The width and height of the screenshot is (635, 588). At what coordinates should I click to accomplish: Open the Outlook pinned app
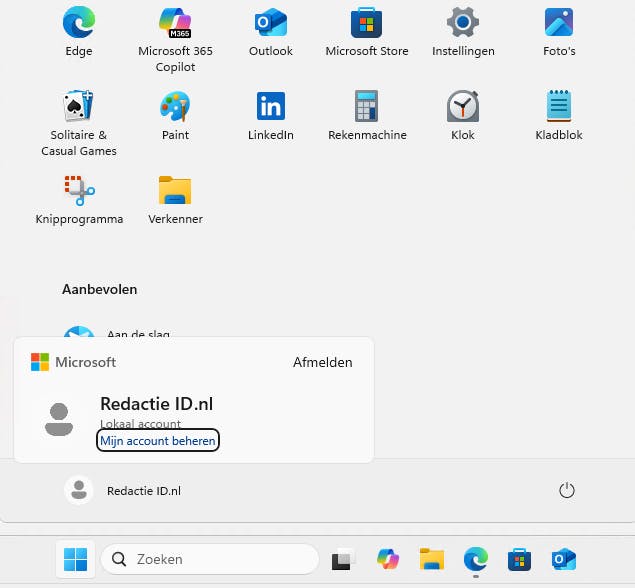(x=271, y=32)
